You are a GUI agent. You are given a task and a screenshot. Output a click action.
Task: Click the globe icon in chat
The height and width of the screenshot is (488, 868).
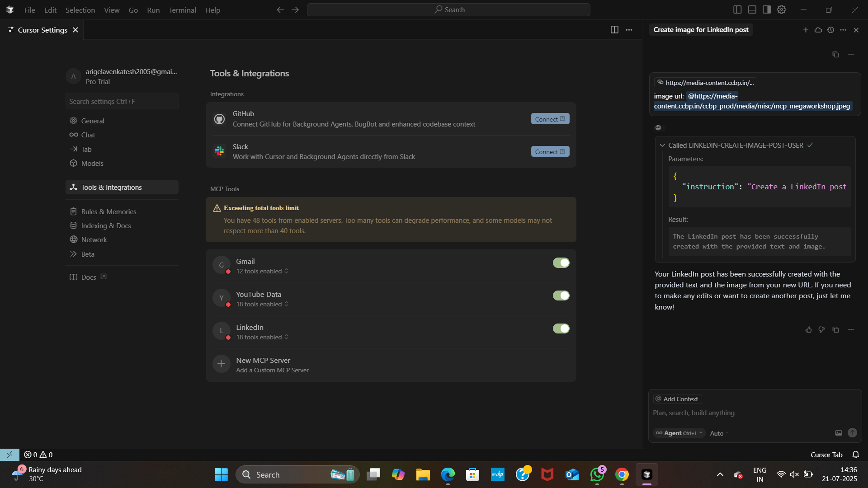coord(658,128)
